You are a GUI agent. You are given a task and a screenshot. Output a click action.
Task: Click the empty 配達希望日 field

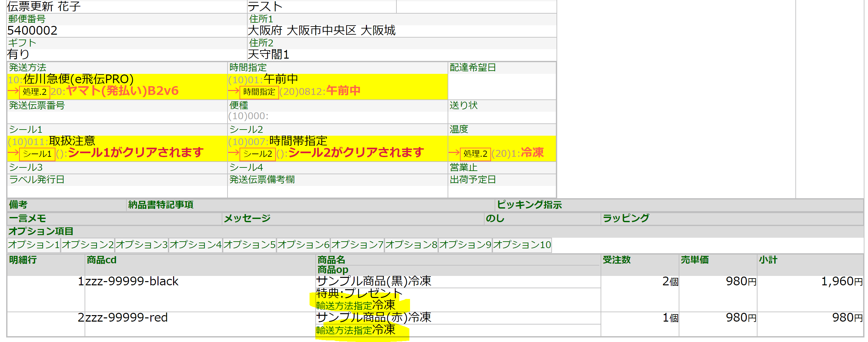click(501, 86)
